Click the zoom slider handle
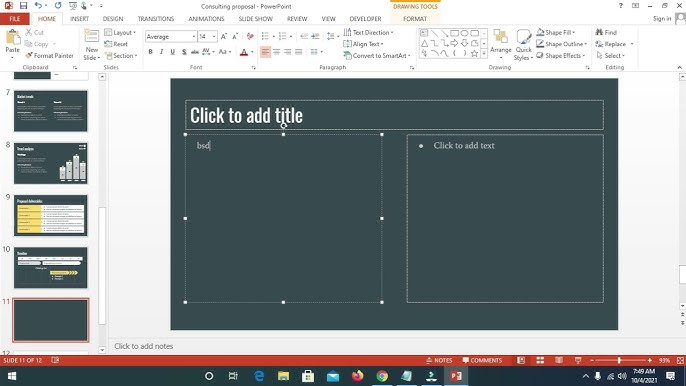 (x=619, y=360)
